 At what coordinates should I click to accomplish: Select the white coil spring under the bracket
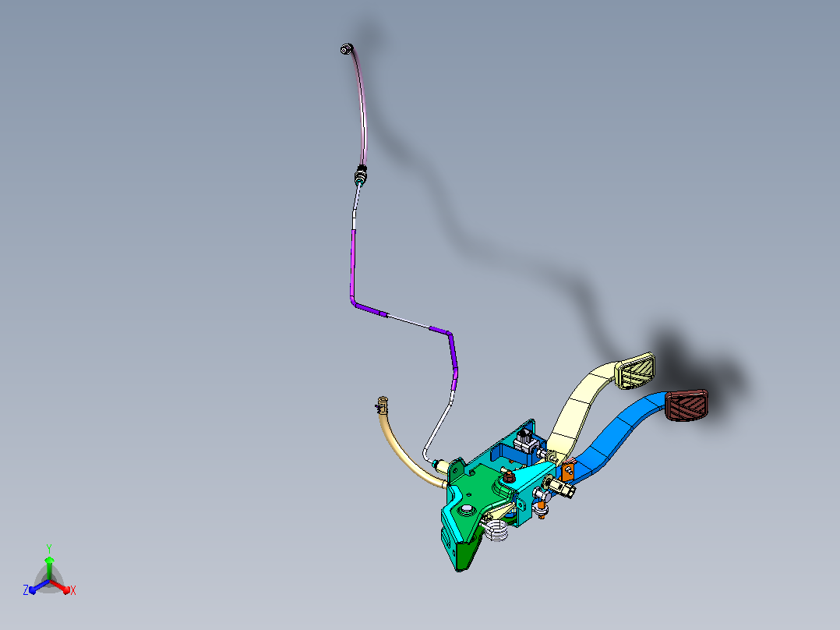point(497,529)
